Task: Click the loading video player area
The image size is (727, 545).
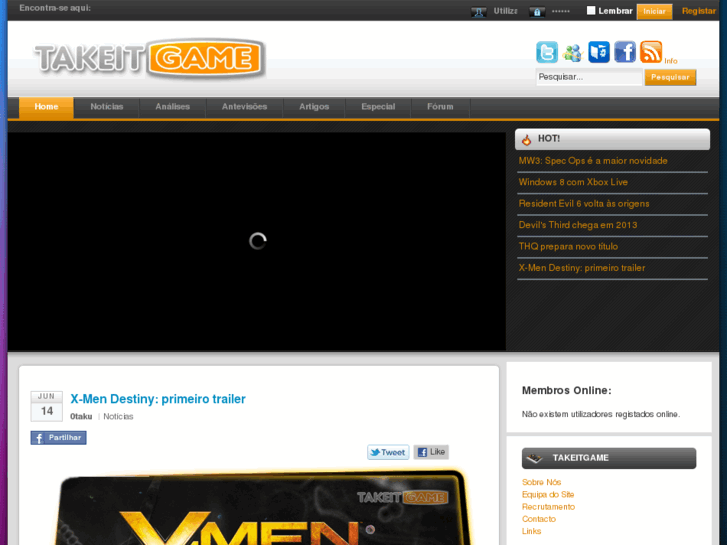Action: pos(257,241)
